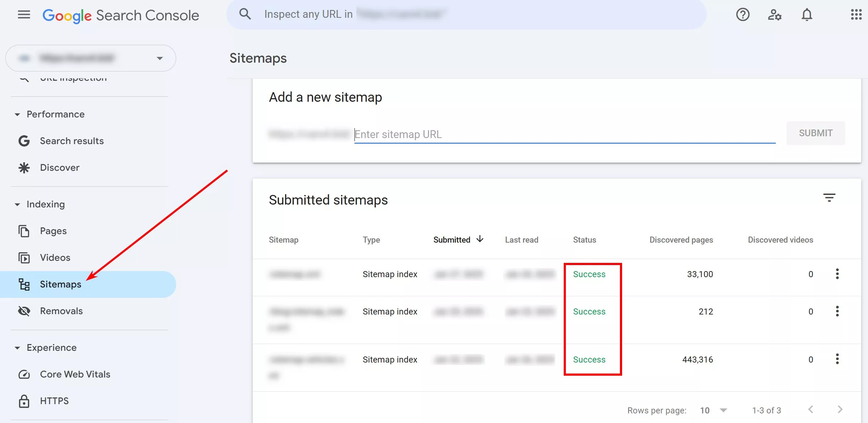Viewport: 868px width, 423px height.
Task: Click the Videos icon in sidebar
Action: pyautogui.click(x=24, y=258)
